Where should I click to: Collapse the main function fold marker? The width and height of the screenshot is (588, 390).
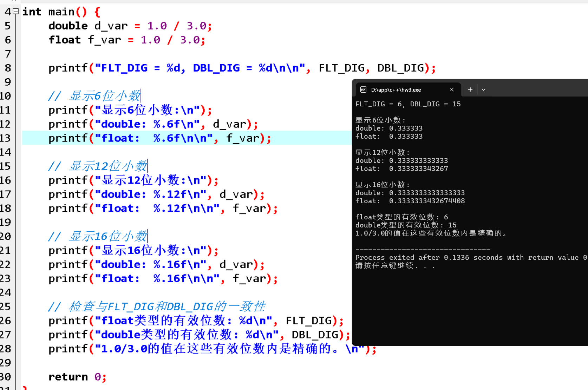16,12
